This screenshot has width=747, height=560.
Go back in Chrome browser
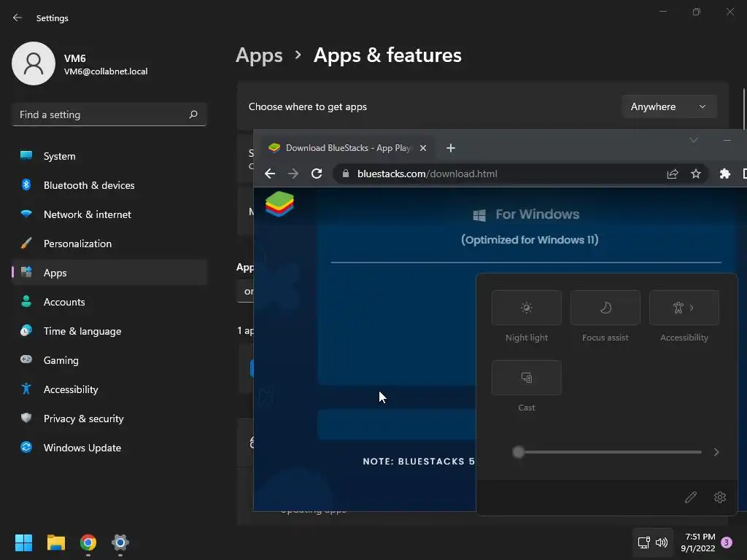pos(270,174)
